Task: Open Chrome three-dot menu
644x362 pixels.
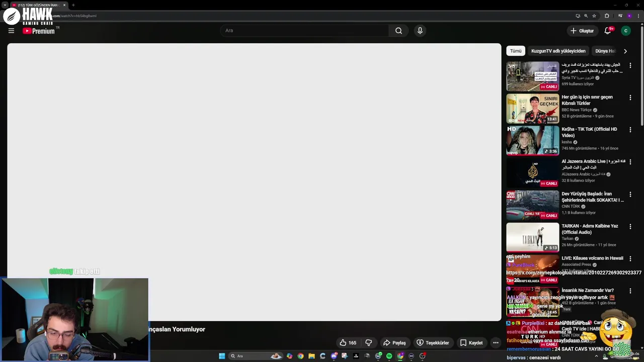Action: 638,16
